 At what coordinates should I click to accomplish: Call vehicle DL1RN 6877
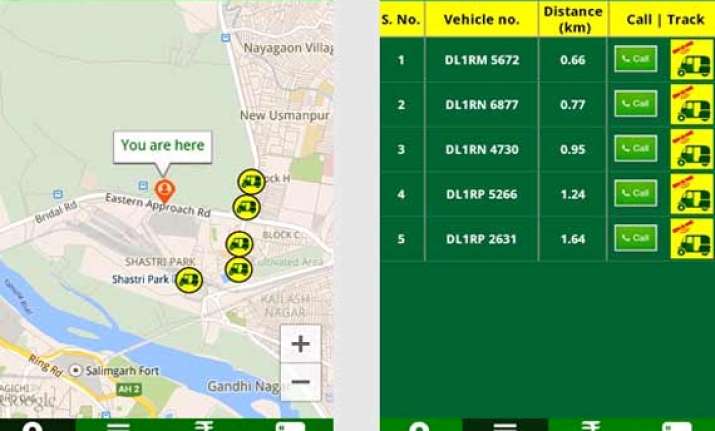[x=635, y=104]
